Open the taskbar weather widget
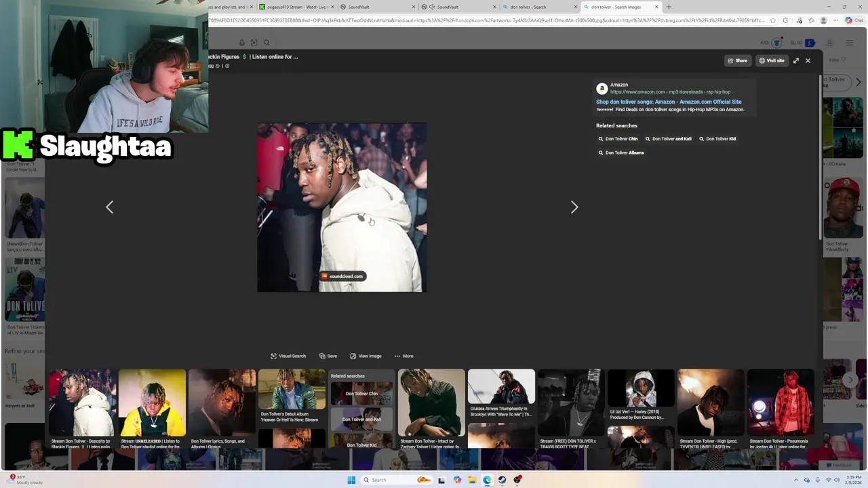 coord(26,479)
